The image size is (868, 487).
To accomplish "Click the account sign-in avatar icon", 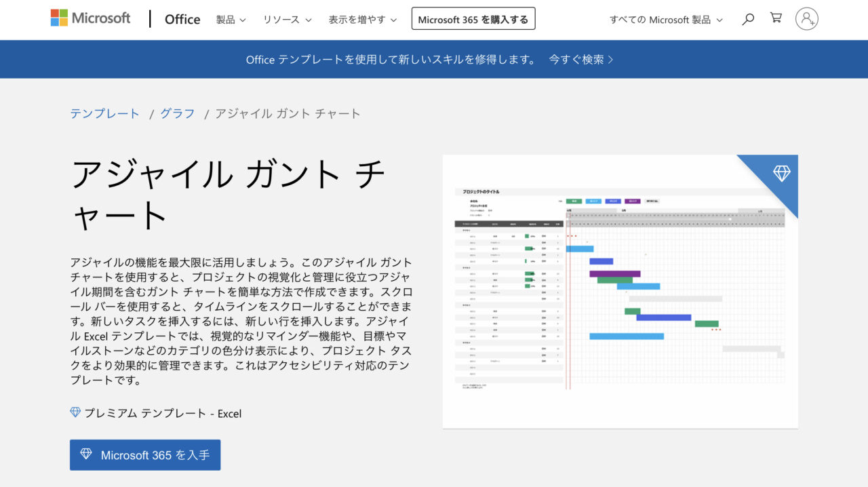I will click(806, 19).
